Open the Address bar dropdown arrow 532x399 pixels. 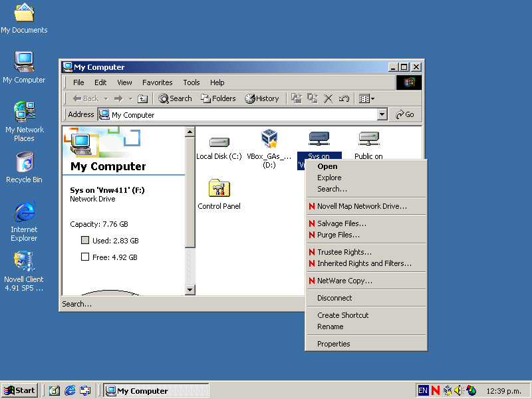[x=382, y=114]
